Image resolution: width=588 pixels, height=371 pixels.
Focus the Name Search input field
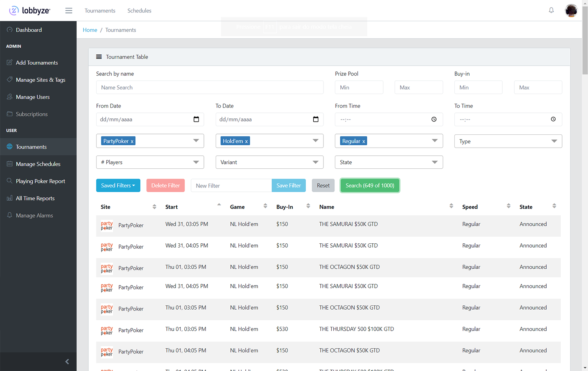click(x=210, y=87)
